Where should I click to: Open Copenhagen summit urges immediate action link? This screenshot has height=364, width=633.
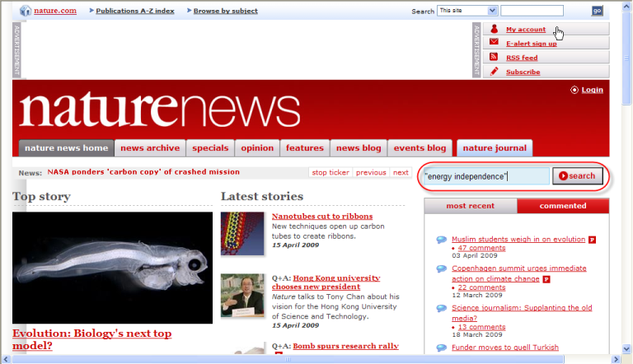pos(519,273)
